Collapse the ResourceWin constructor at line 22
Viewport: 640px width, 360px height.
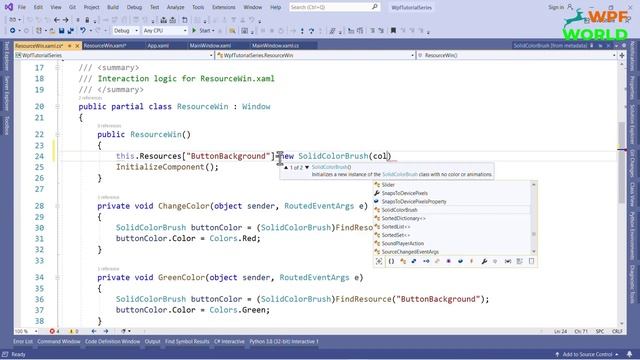tap(57, 134)
